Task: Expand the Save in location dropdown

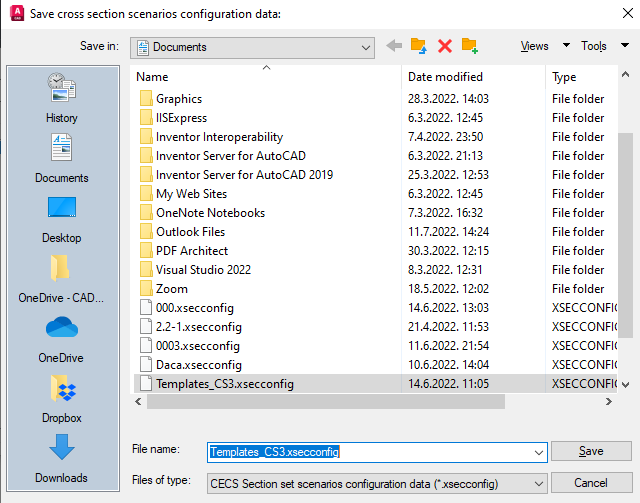Action: coord(366,47)
